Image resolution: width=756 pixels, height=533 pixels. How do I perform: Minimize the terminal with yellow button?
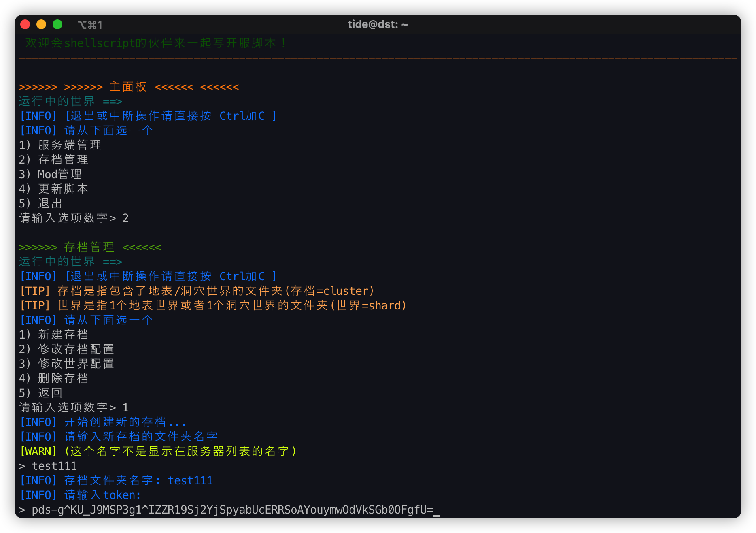pyautogui.click(x=41, y=24)
